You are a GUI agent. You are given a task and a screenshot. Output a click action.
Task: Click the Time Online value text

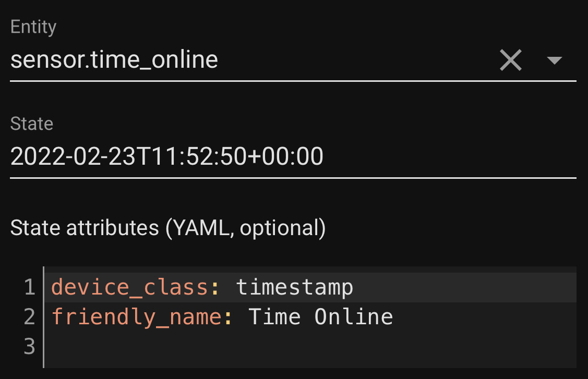tap(321, 316)
